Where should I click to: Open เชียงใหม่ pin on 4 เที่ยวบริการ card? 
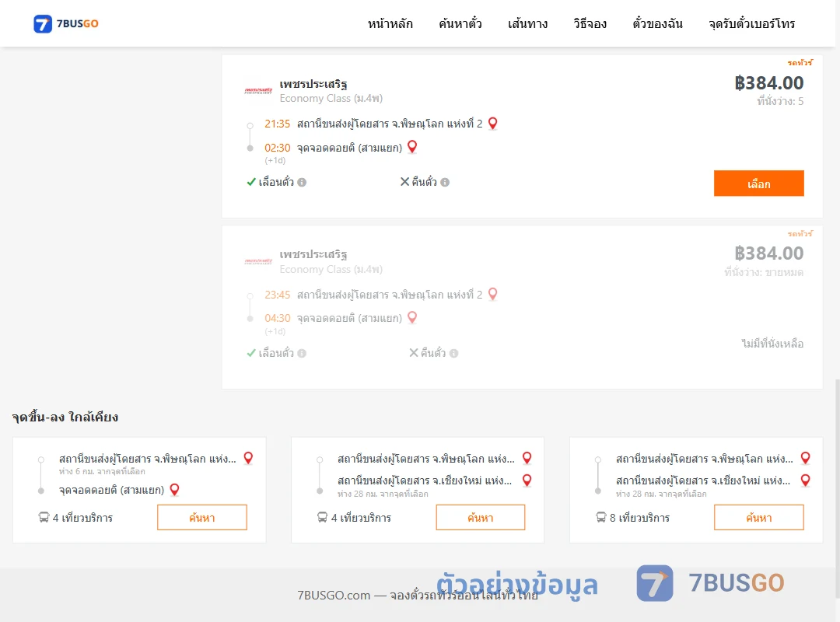(527, 480)
